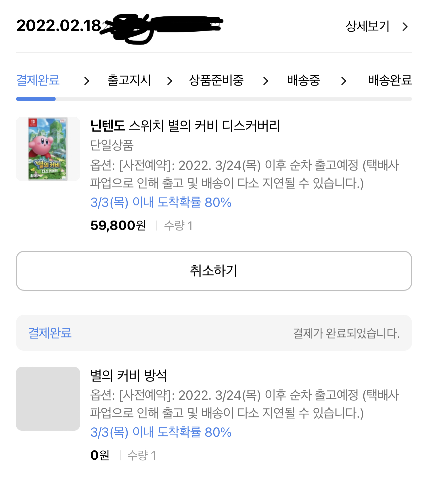Click arrow between 결제완료 and 출고지시
The height and width of the screenshot is (504, 428).
click(x=87, y=81)
